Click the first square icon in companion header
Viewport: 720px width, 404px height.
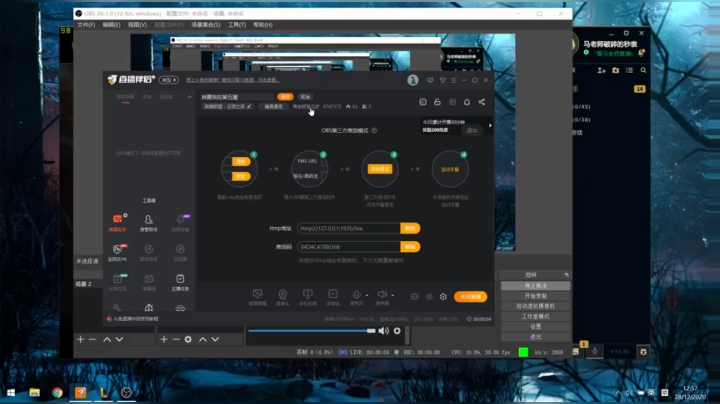423,102
